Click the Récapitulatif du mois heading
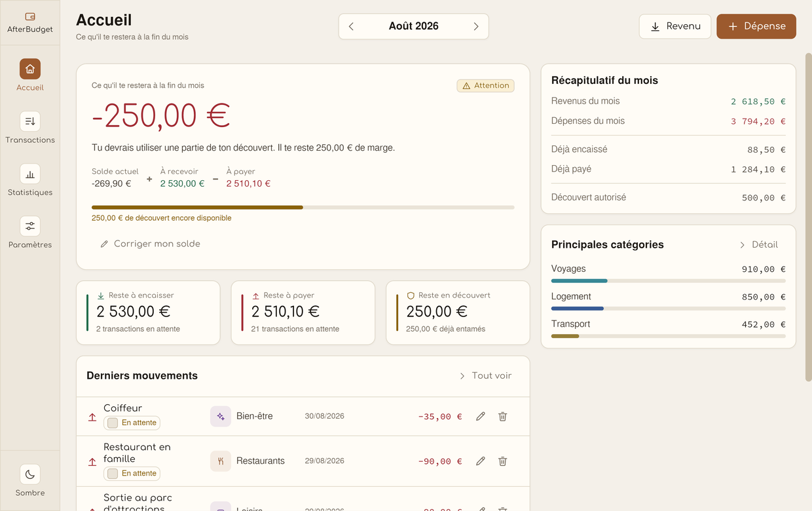The image size is (812, 511). tap(604, 81)
